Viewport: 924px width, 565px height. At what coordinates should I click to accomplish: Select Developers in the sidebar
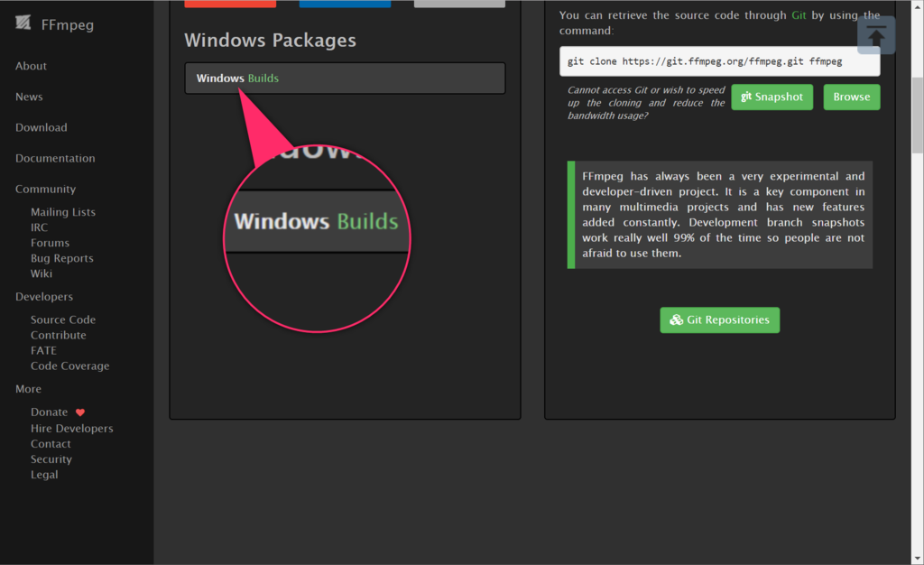click(44, 296)
